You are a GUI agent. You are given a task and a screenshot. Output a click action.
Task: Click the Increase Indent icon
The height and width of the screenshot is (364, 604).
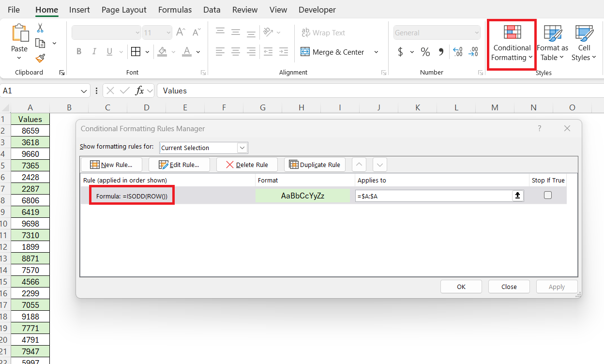click(284, 51)
